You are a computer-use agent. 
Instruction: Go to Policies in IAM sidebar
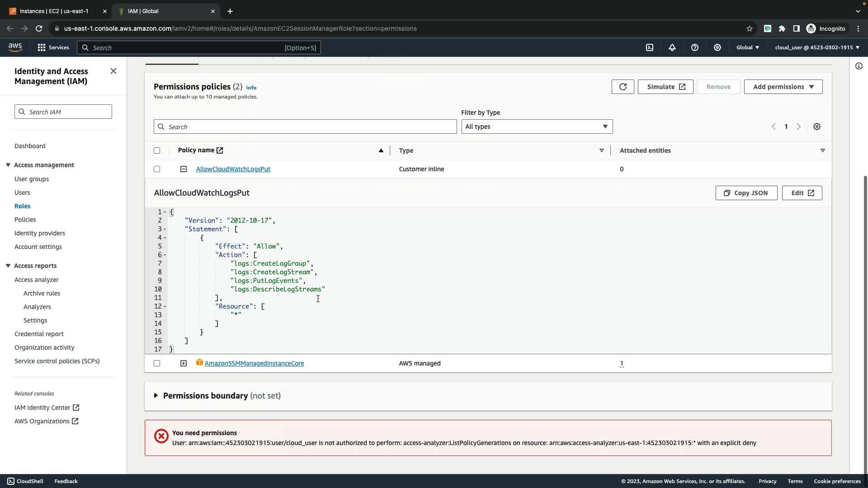[25, 220]
